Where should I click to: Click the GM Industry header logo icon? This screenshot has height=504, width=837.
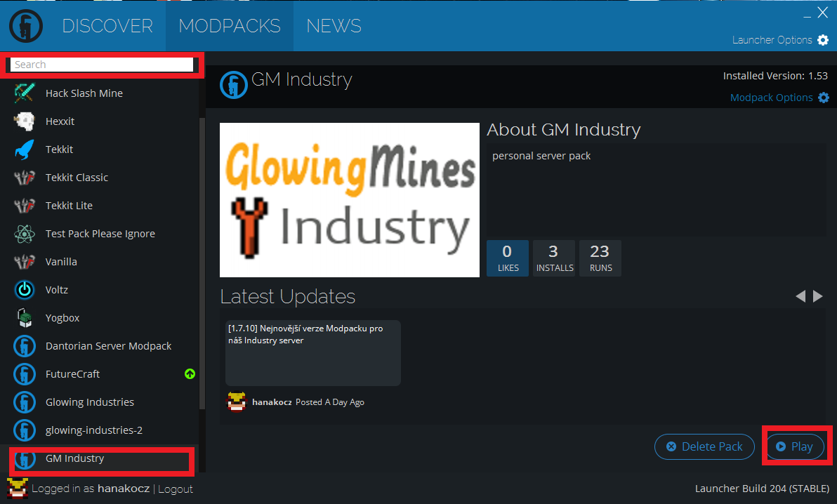click(x=233, y=85)
